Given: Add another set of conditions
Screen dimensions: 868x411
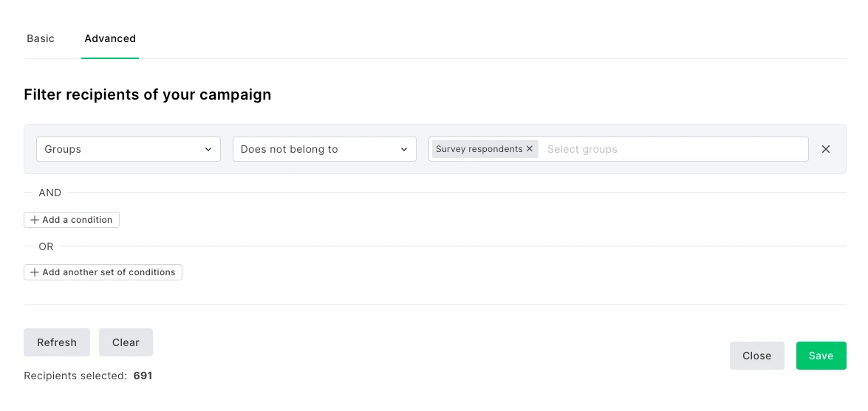Looking at the screenshot, I should coord(109,272).
